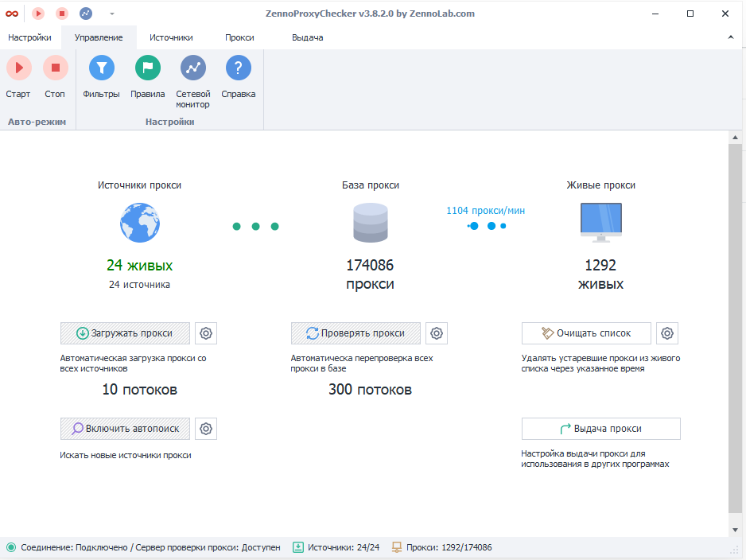This screenshot has width=746, height=560.
Task: Open network monitor icon in title bar
Action: point(86,14)
